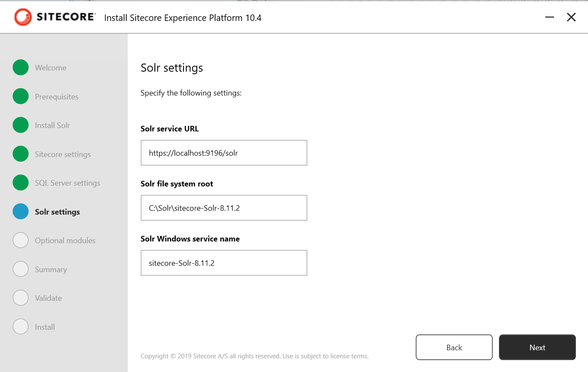Click the green Prerequisites step circle

(20, 96)
